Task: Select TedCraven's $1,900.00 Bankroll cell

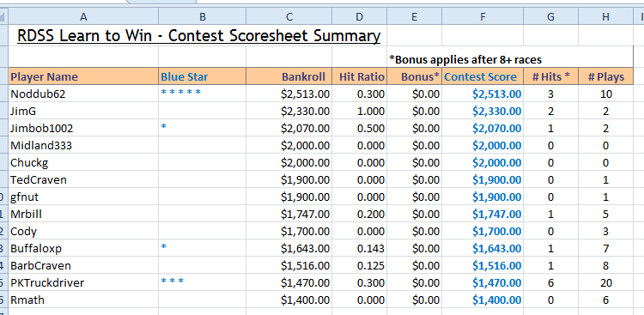Action: point(289,180)
